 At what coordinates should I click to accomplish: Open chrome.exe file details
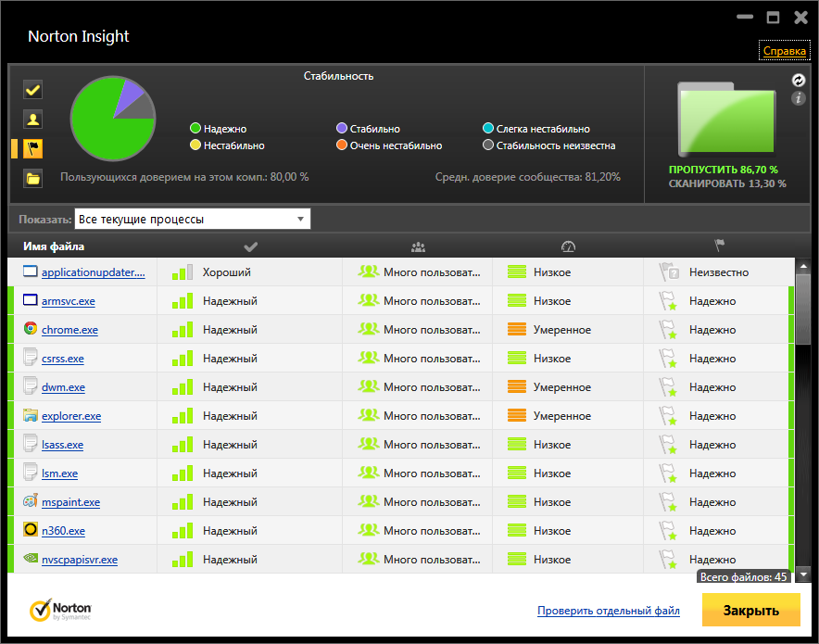pyautogui.click(x=70, y=330)
